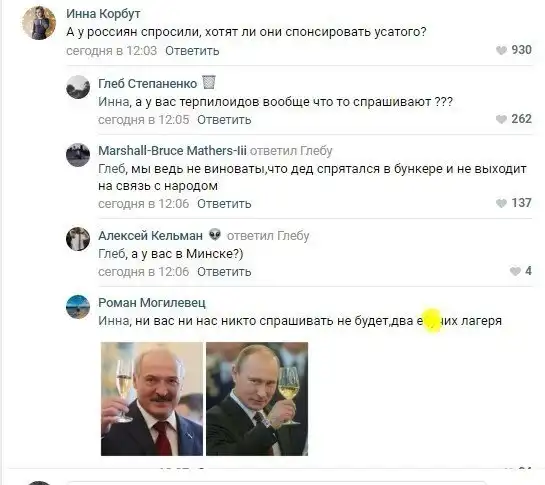Like Инна Корбут's comment with 930 likes
Viewport: 545px width, 485px height.
pos(501,50)
